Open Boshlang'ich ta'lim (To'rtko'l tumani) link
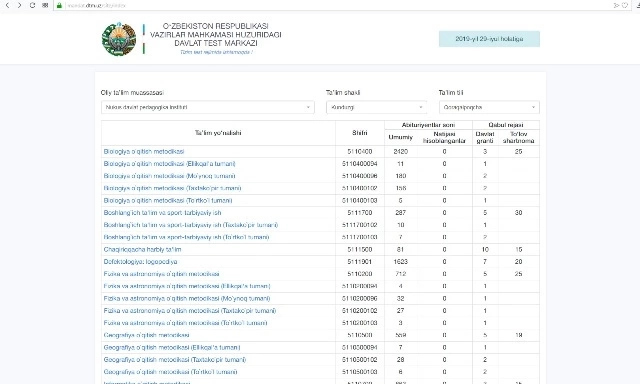The height and width of the screenshot is (384, 640). point(186,237)
